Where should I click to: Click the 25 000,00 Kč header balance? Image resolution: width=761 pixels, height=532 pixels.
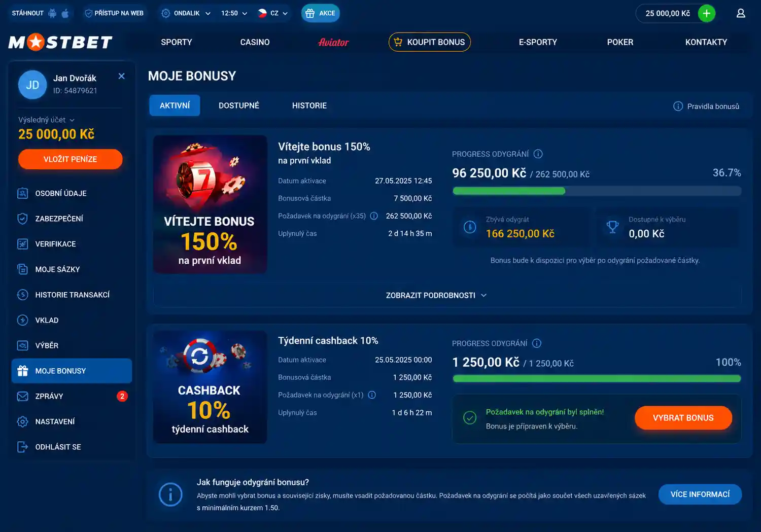click(668, 13)
